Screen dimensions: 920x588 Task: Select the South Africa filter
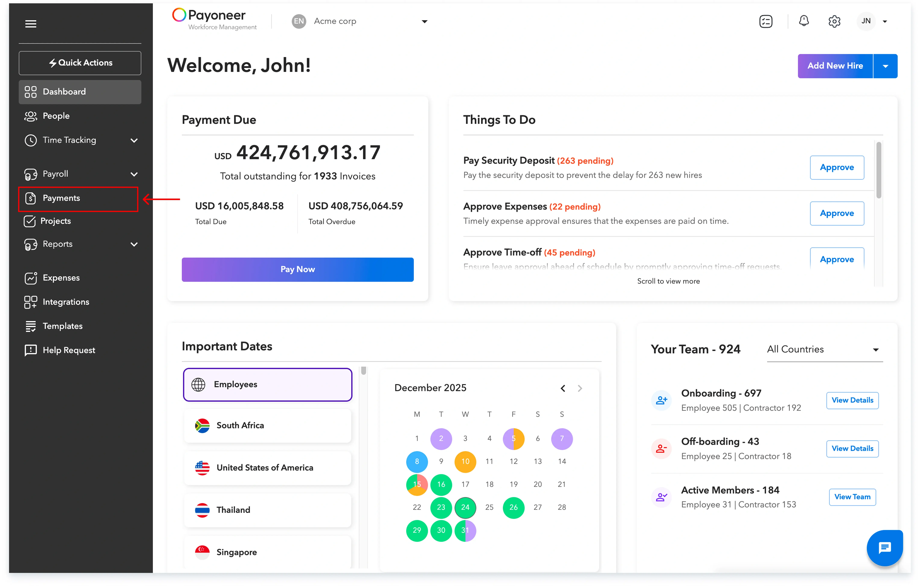[x=267, y=425]
